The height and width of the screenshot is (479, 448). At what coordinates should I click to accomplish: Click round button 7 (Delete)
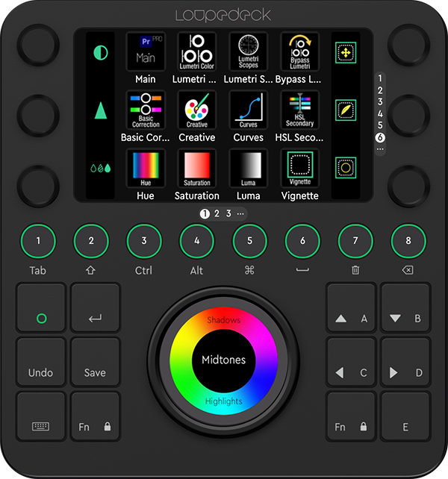point(355,241)
